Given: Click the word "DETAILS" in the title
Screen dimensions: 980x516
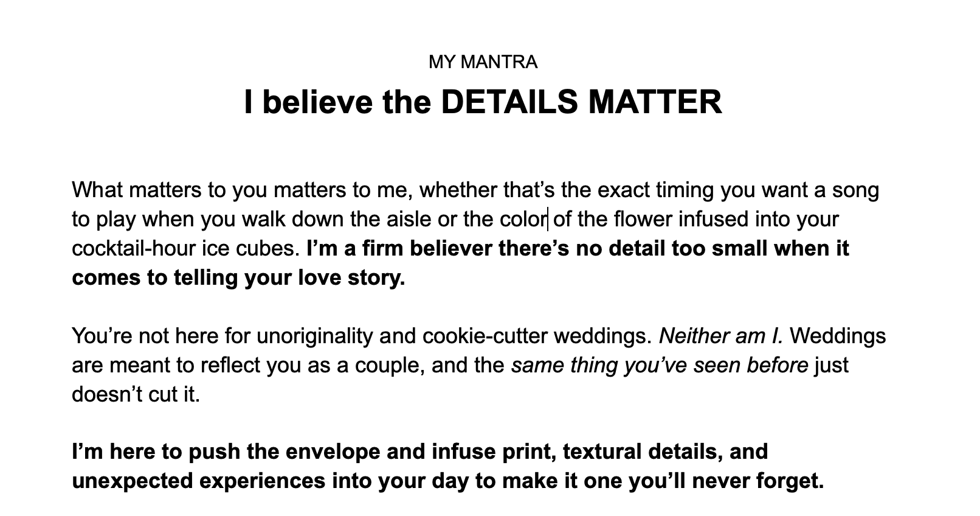Looking at the screenshot, I should pyautogui.click(x=508, y=102).
